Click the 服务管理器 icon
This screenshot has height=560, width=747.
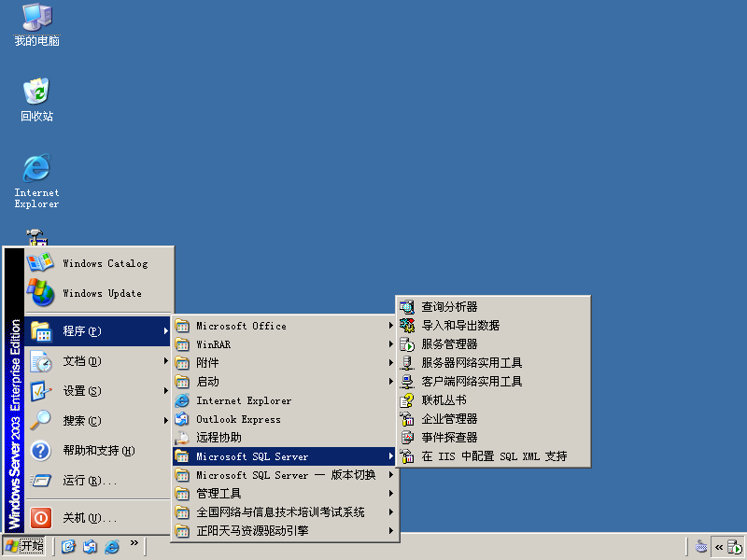coord(407,344)
